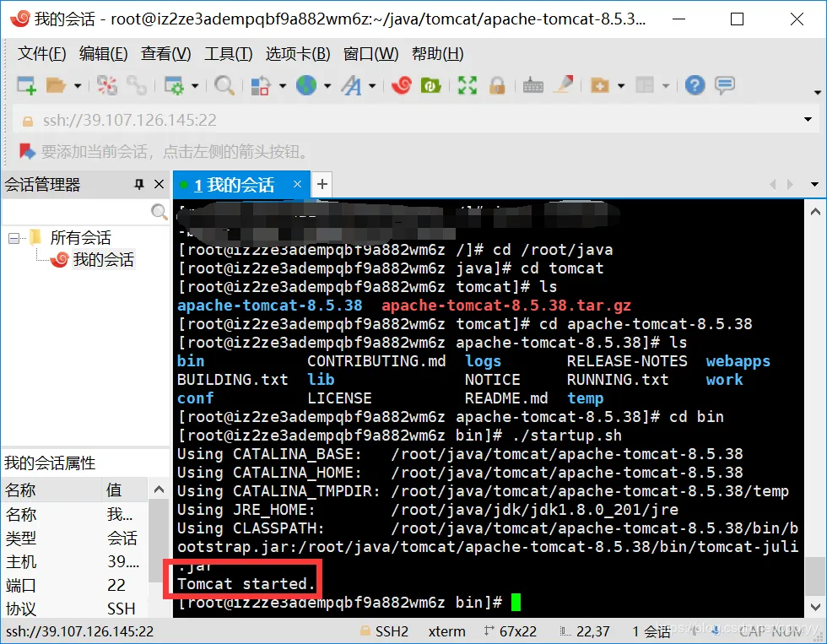The height and width of the screenshot is (644, 827).
Task: Open the 窗口(W) menu
Action: pyautogui.click(x=370, y=54)
